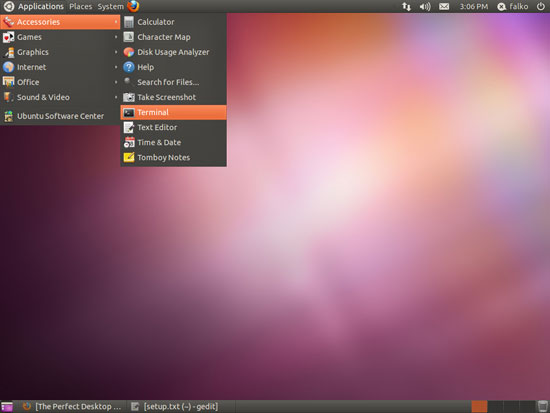The image size is (550, 413).
Task: Click the Office category icon
Action: click(8, 82)
